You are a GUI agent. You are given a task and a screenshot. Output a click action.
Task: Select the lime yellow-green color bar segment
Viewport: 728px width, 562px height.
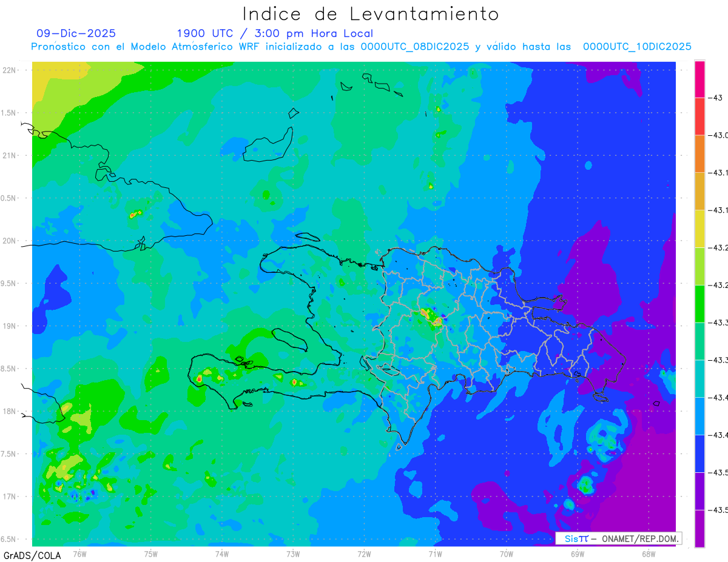(x=699, y=266)
